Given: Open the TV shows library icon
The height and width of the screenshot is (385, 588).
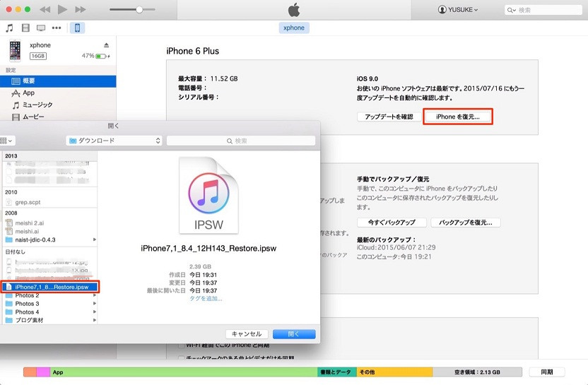Looking at the screenshot, I should tap(41, 28).
